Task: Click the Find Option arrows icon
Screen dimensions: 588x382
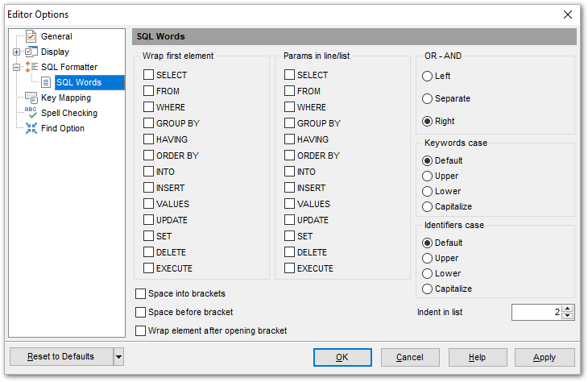Action: pyautogui.click(x=31, y=128)
